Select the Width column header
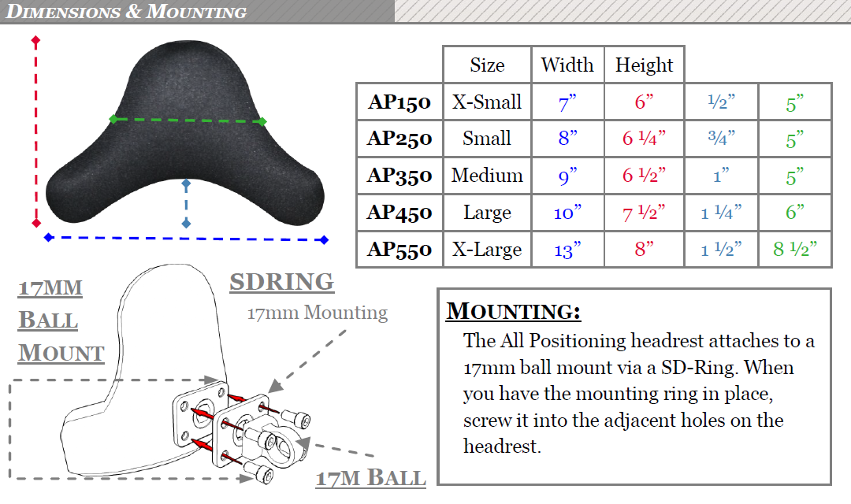 click(x=568, y=65)
